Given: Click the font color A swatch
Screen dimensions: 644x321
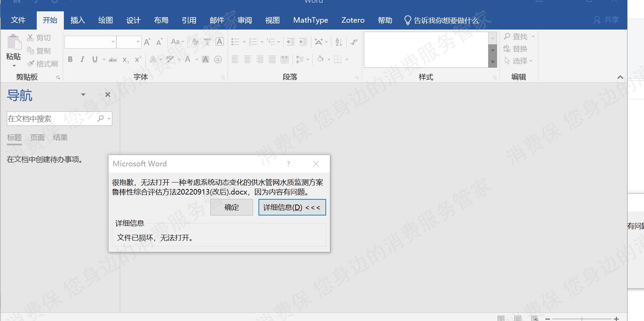Looking at the screenshot, I should point(188,59).
